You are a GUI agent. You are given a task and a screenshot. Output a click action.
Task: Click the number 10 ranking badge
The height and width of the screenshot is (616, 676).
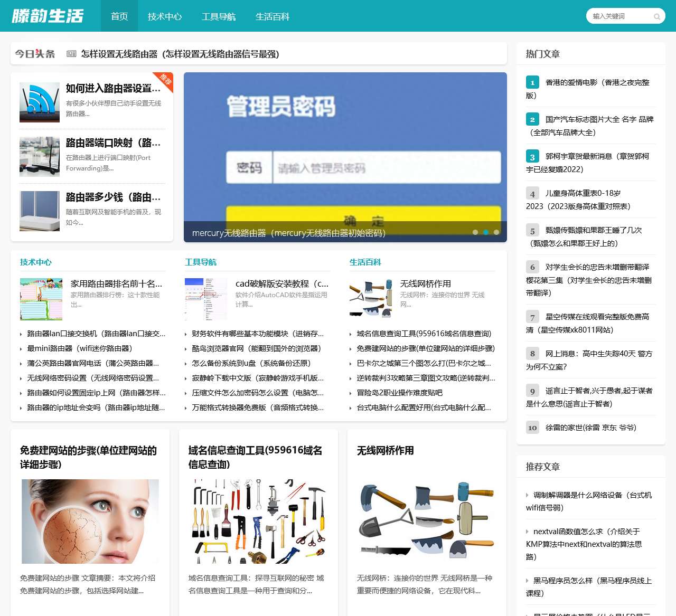click(x=532, y=428)
